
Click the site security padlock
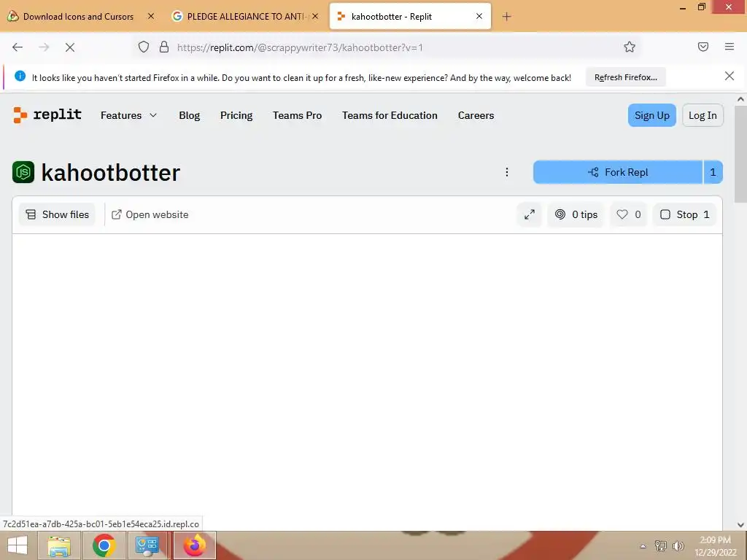pos(164,47)
